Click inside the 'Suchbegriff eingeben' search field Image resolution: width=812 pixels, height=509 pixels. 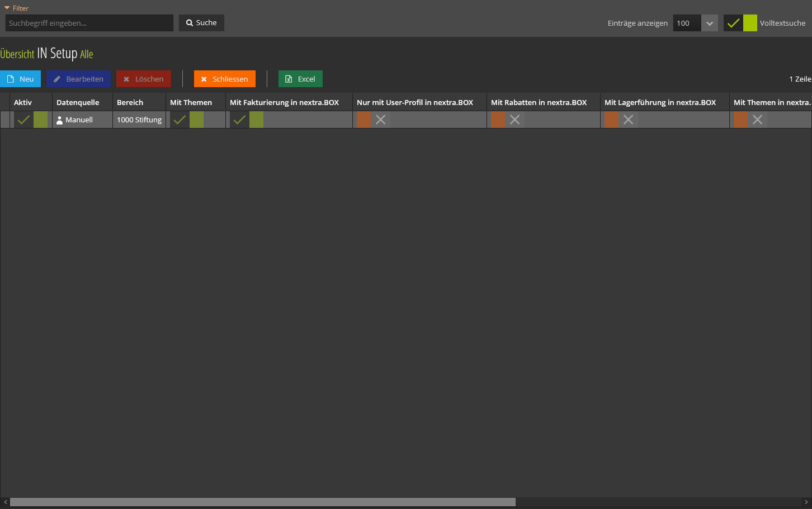click(89, 22)
